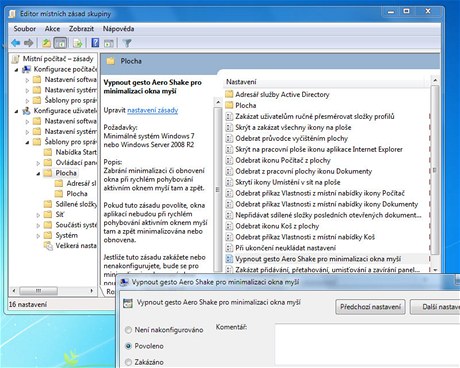Collapse the 'Konfigurace počítače' tree node
The height and width of the screenshot is (368, 460).
tap(16, 70)
